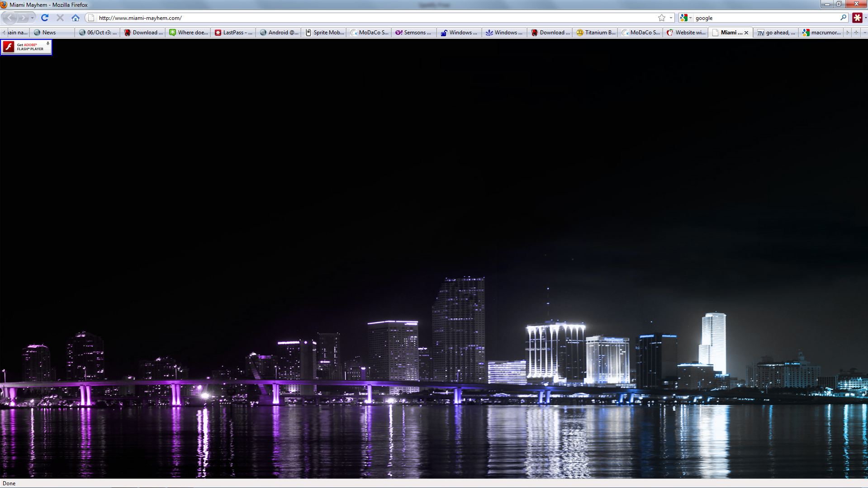Open a new tab with plus button
This screenshot has height=488, width=868.
(856, 33)
